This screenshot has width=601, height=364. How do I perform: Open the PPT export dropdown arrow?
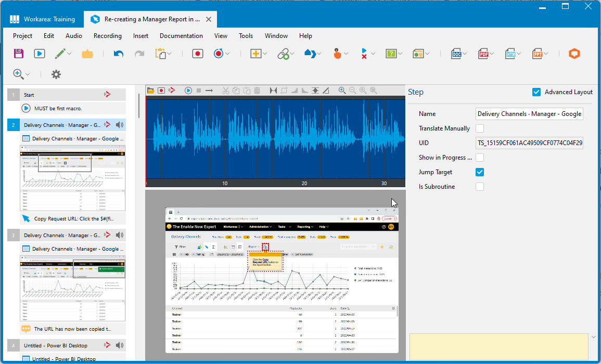[x=546, y=54]
